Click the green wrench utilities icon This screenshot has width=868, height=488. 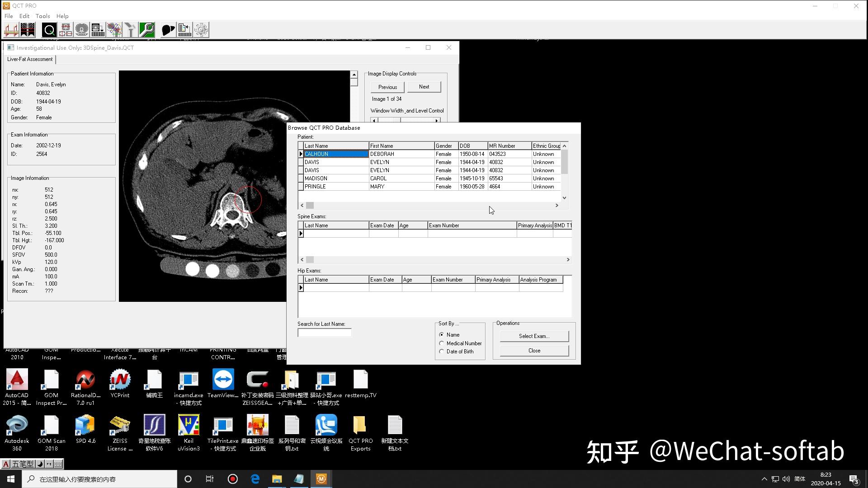pyautogui.click(x=147, y=30)
